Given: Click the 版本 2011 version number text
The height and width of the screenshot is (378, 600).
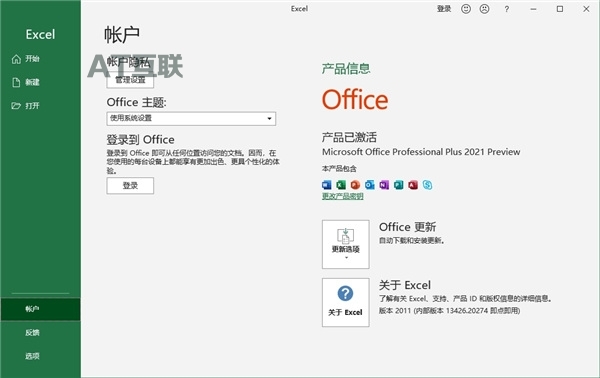Looking at the screenshot, I should (x=449, y=311).
